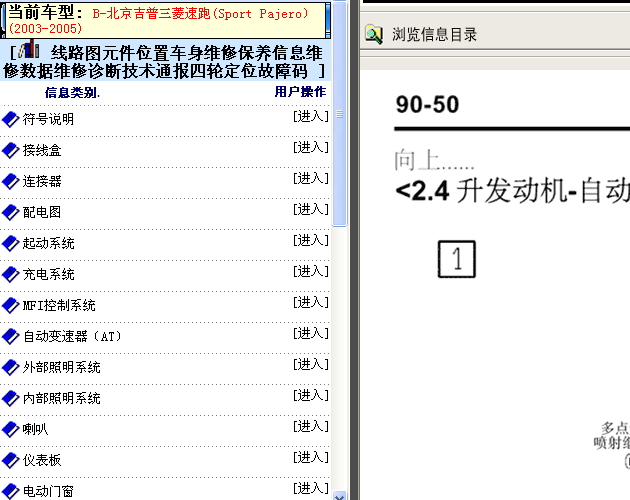This screenshot has height=500, width=630.
Task: Click the blue book icon beside 喇叭
Action: (x=10, y=429)
